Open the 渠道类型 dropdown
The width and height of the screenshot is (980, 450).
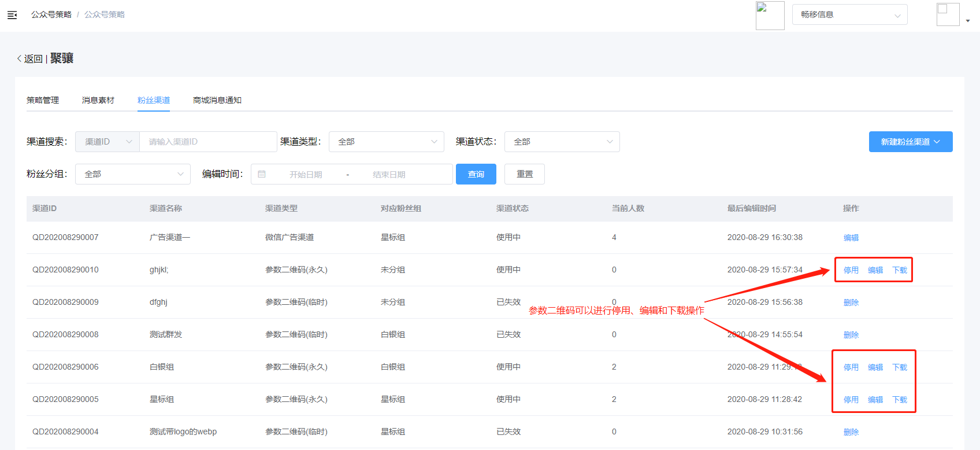(x=386, y=142)
